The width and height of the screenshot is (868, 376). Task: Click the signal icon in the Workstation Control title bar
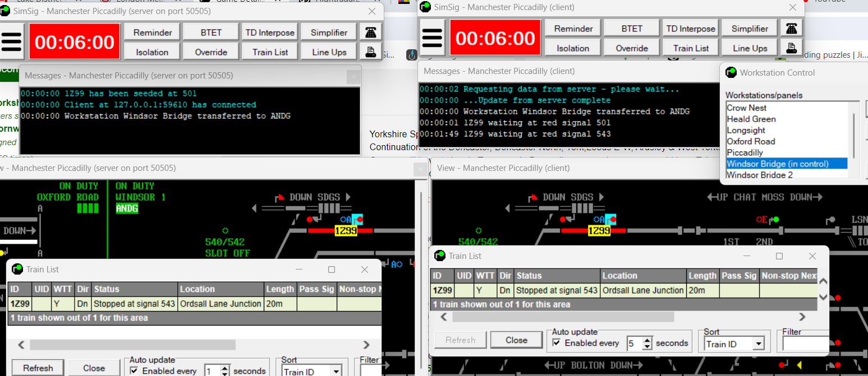(731, 72)
